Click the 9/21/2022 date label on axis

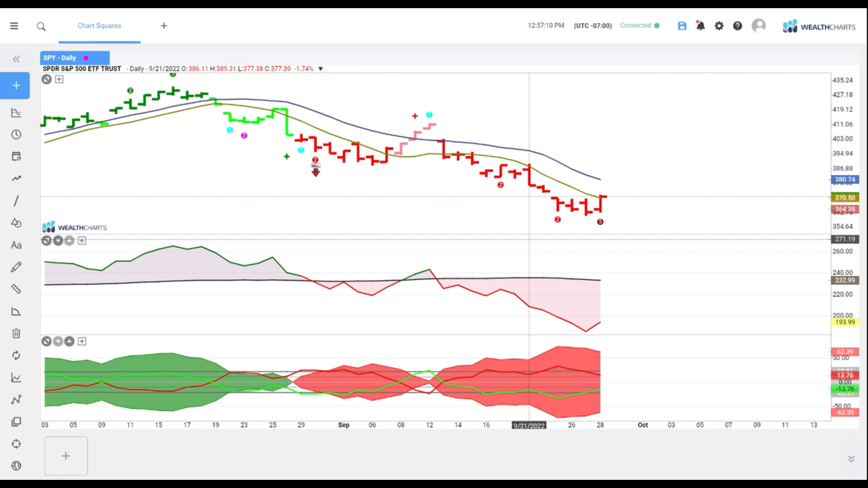[529, 425]
